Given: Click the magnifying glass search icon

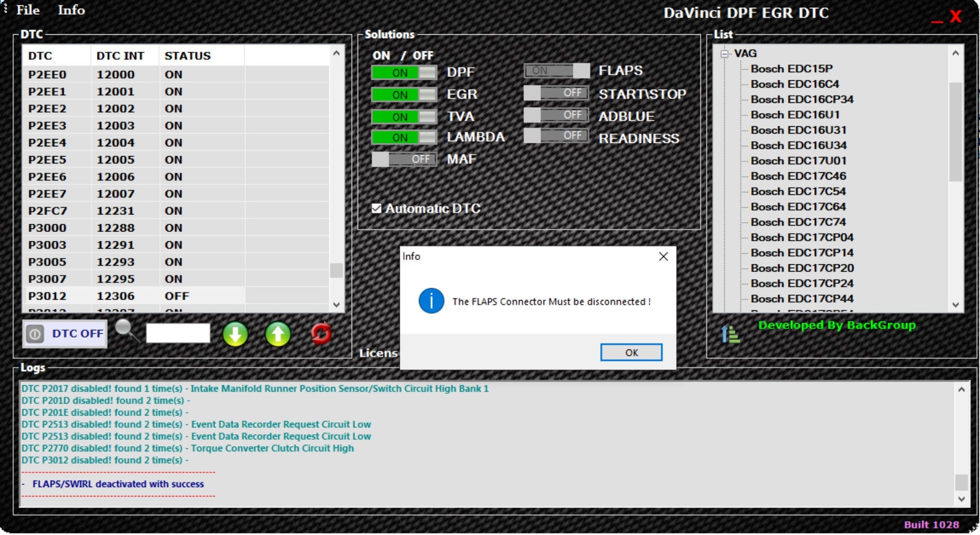Looking at the screenshot, I should [x=126, y=331].
